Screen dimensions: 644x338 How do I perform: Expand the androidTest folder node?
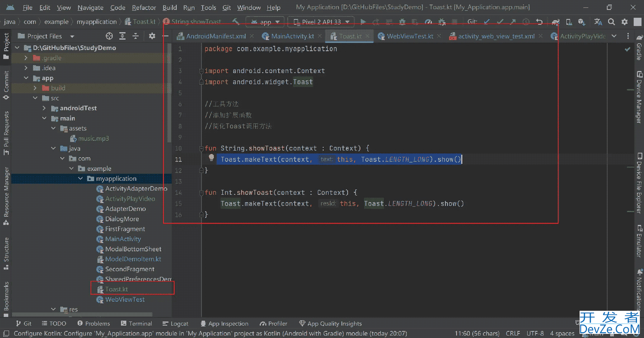pyautogui.click(x=44, y=108)
